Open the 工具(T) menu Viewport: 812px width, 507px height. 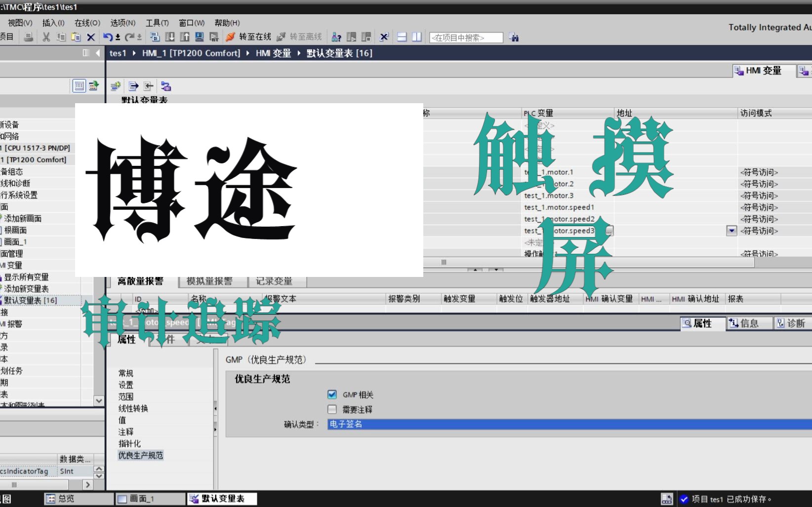pyautogui.click(x=157, y=23)
